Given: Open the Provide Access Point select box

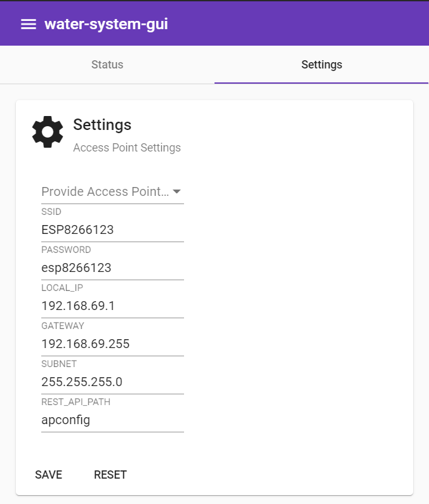Looking at the screenshot, I should [x=105, y=191].
